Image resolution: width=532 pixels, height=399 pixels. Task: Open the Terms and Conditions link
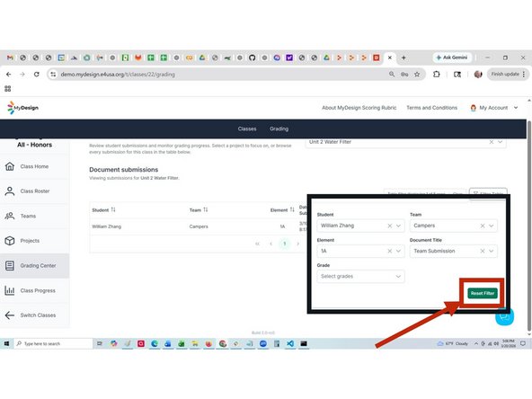coord(431,108)
